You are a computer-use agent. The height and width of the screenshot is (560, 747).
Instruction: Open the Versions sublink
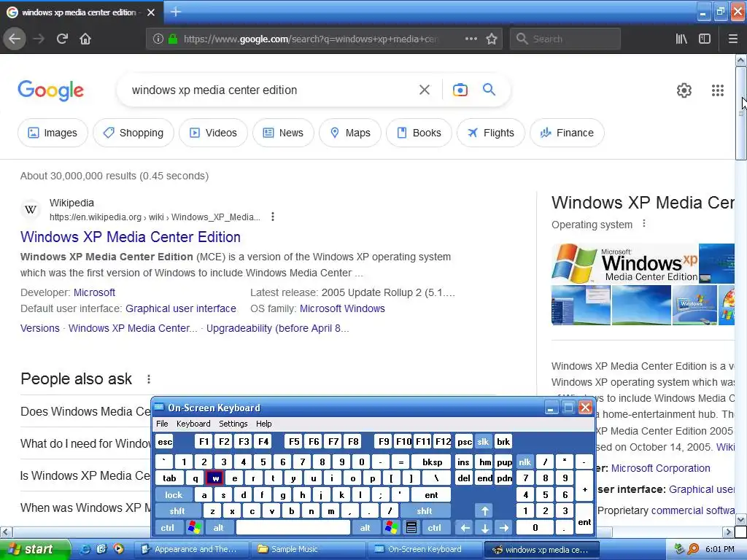coord(40,328)
